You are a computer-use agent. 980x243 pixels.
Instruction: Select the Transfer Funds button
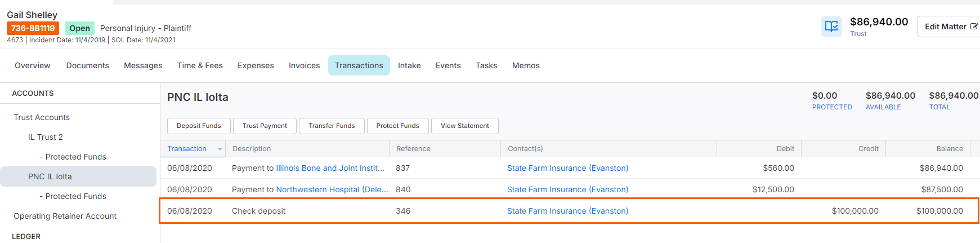pyautogui.click(x=332, y=126)
